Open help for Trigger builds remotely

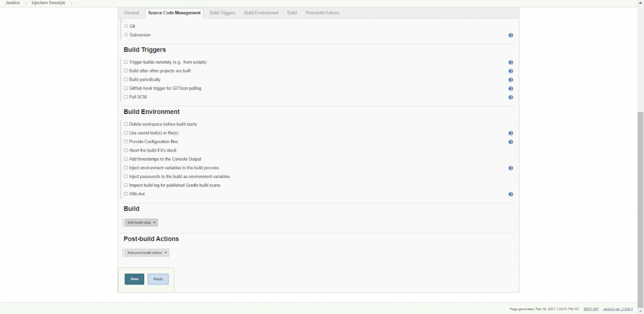(511, 62)
